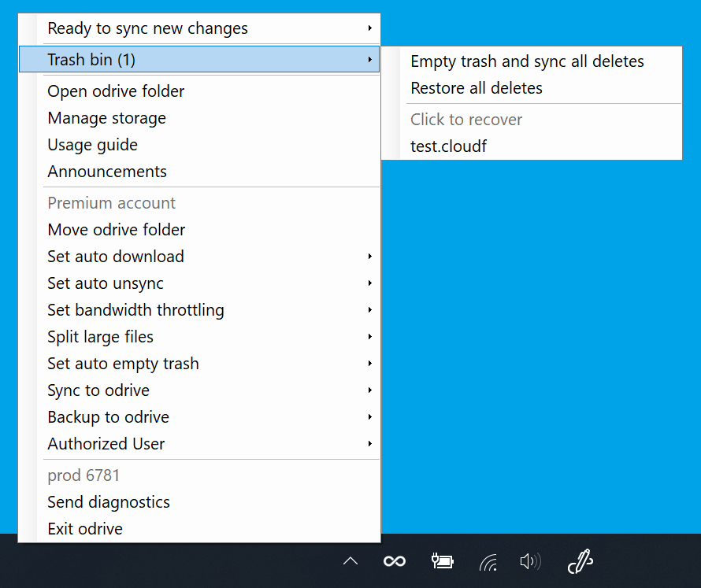Image resolution: width=701 pixels, height=588 pixels.
Task: Select Exit odrive
Action: click(x=199, y=529)
